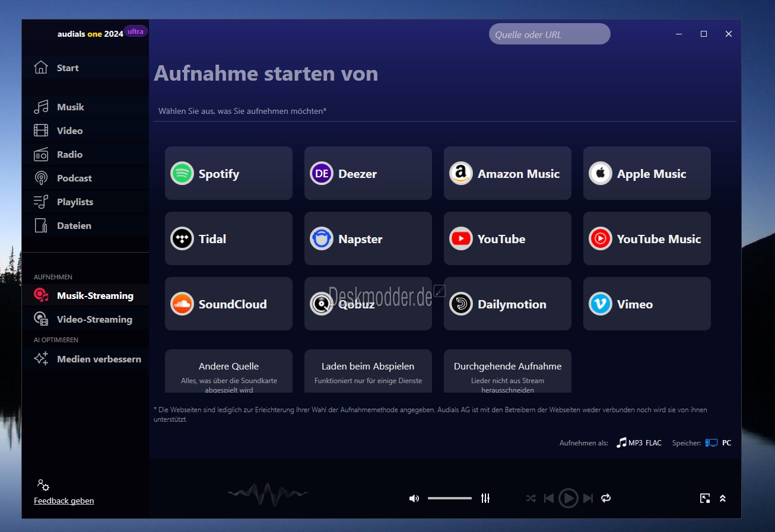
Task: Start recording from Amazon Music
Action: (x=507, y=173)
